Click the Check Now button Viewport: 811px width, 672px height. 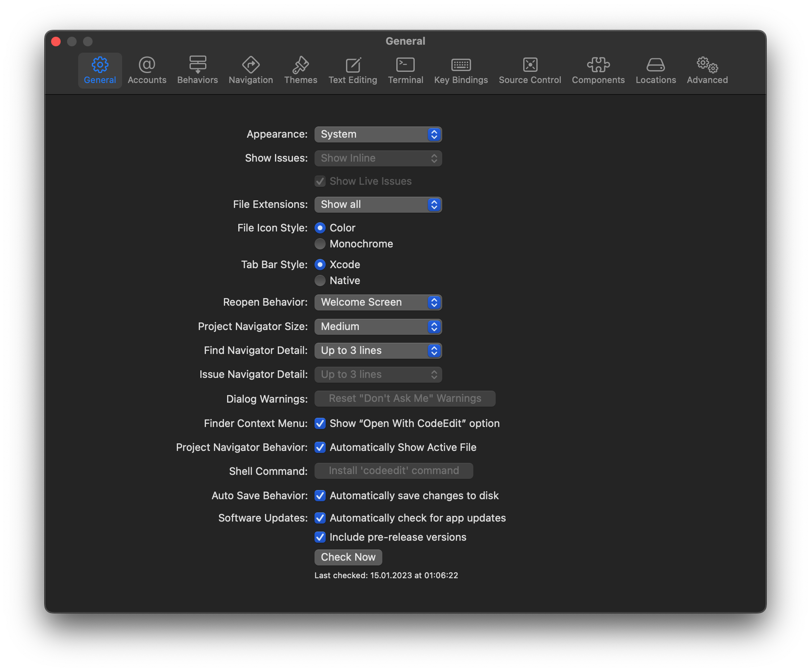(x=348, y=557)
